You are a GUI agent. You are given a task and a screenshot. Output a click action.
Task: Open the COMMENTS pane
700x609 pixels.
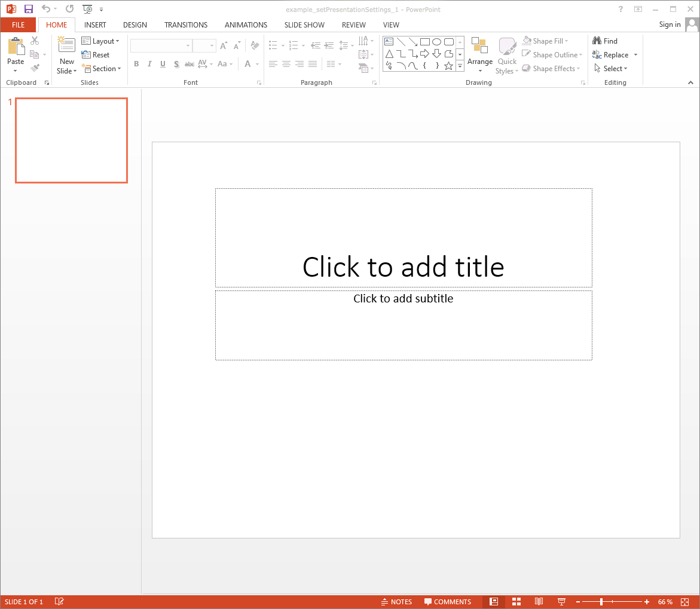(x=447, y=602)
